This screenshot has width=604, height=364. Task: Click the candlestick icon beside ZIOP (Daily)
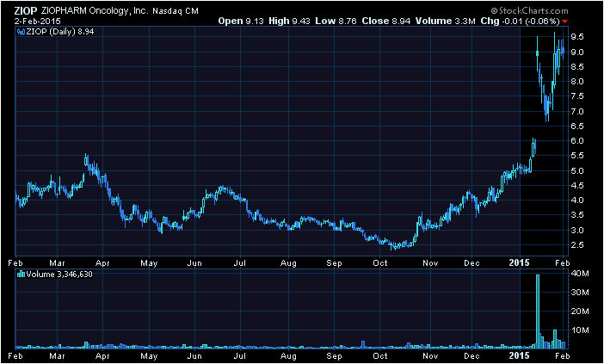[21, 32]
